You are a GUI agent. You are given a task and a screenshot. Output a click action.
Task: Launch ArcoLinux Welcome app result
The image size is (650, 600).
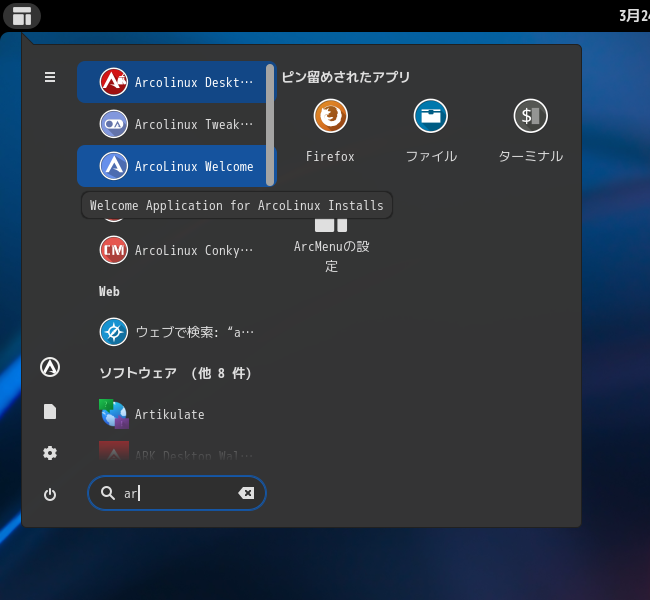[177, 166]
